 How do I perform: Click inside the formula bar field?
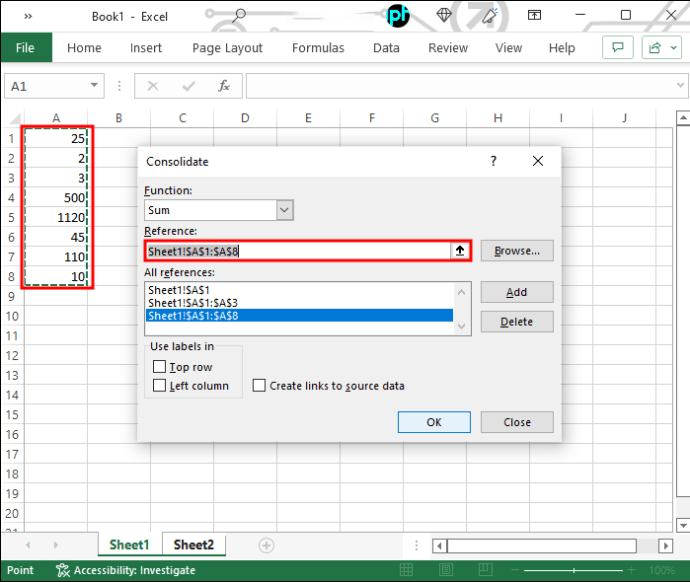(x=460, y=86)
